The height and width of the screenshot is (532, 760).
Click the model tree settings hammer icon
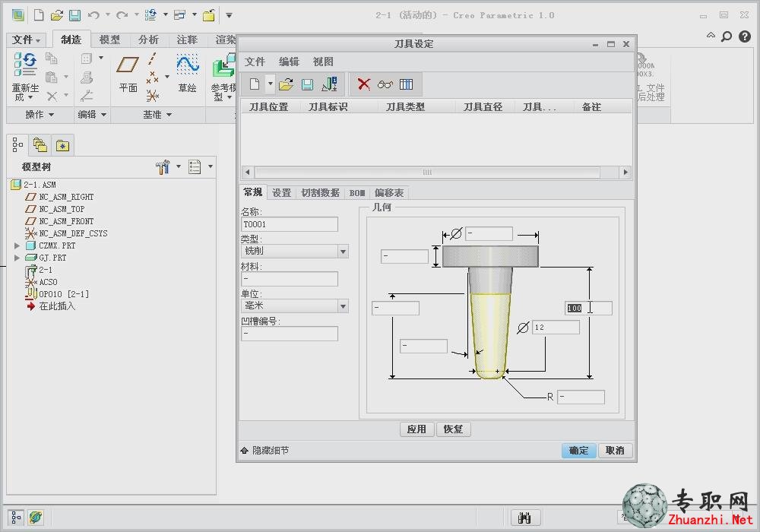[163, 166]
